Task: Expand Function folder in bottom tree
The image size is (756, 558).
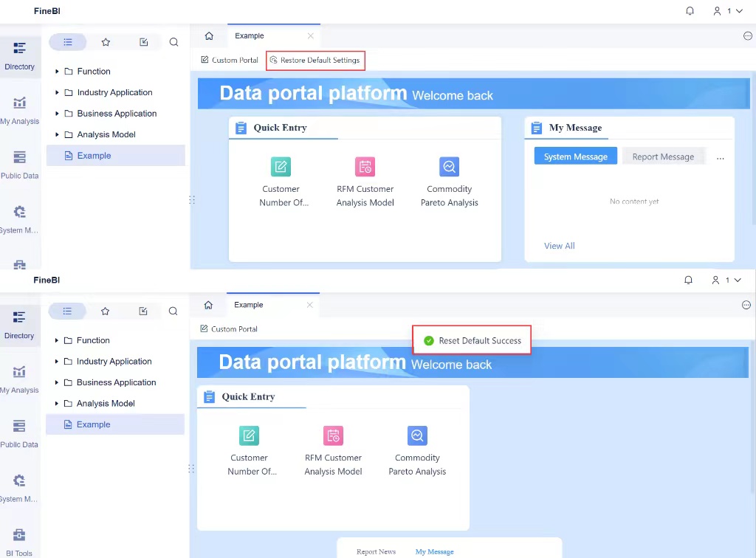Action: pyautogui.click(x=56, y=340)
